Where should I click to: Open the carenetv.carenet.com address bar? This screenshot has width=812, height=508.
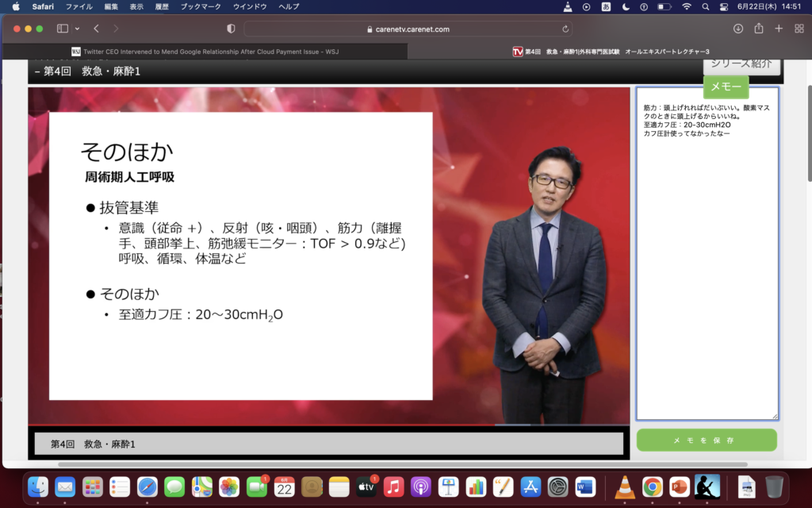[408, 29]
